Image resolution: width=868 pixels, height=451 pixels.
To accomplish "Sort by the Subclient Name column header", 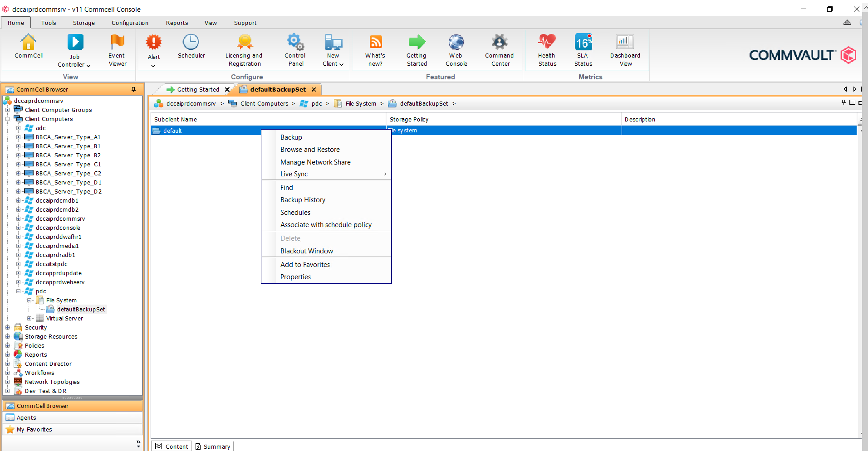I will tap(268, 119).
